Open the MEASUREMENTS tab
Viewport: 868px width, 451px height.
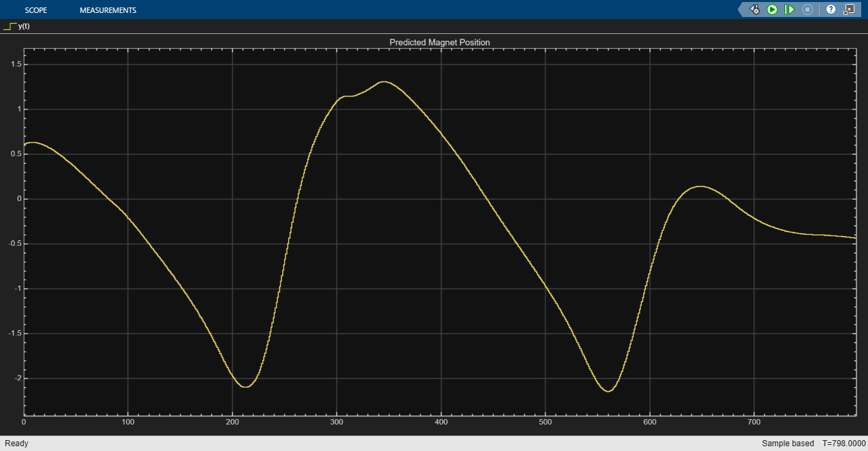107,10
